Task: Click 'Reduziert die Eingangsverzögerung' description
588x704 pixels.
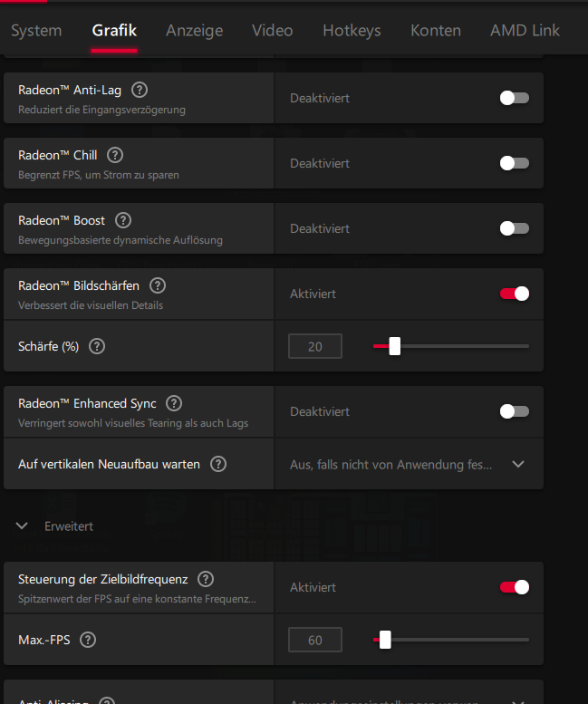Action: pos(101,110)
